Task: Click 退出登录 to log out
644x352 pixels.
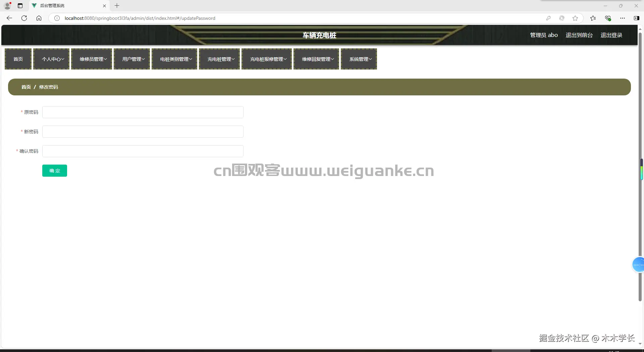Action: click(x=611, y=35)
